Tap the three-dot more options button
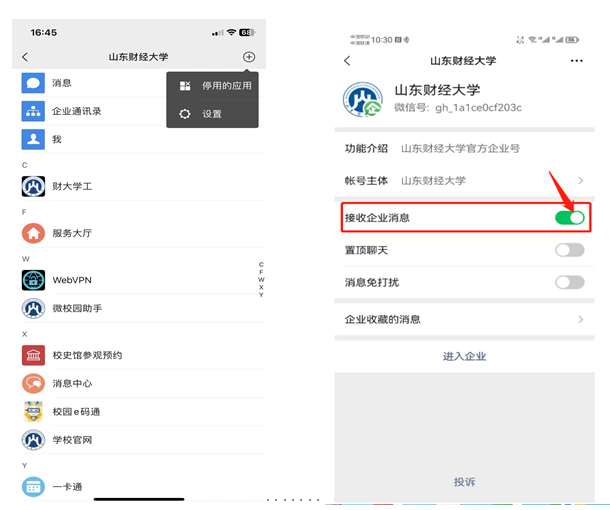This screenshot has width=610, height=510. 576,61
